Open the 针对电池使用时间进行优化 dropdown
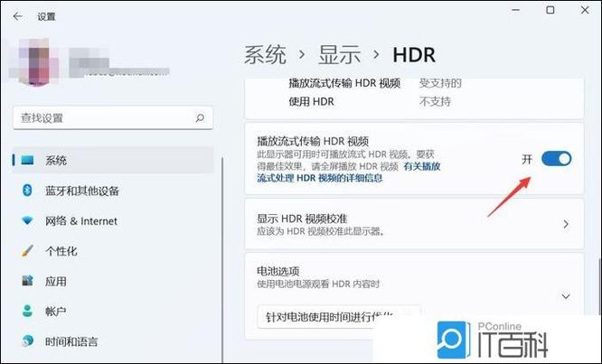The height and width of the screenshot is (364, 602). [339, 317]
